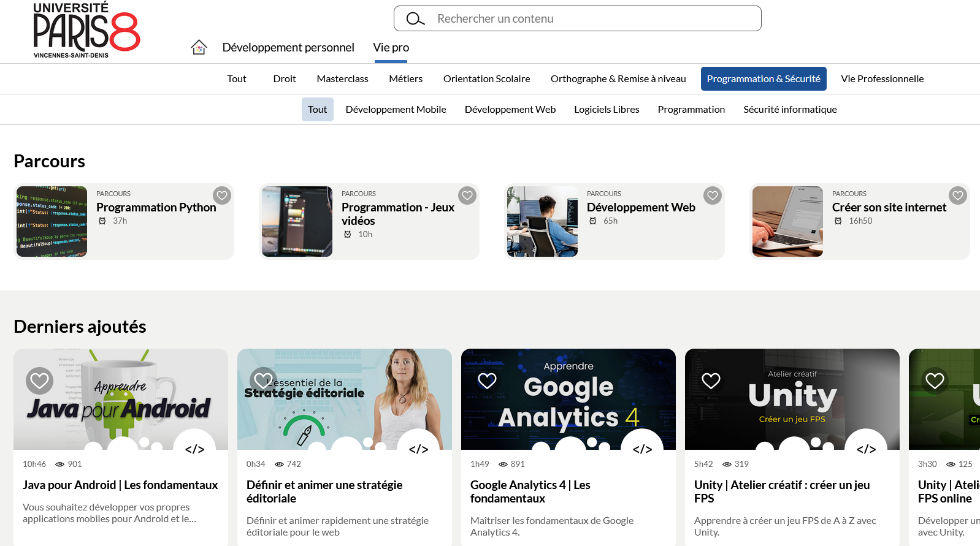
Task: Click the views eye icon beside 125
Action: [x=951, y=464]
